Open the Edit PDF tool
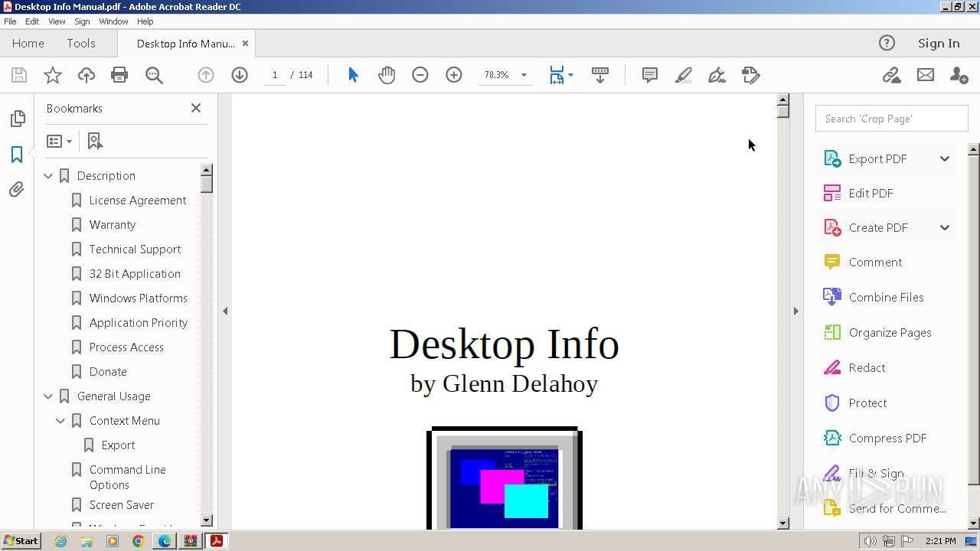 871,193
